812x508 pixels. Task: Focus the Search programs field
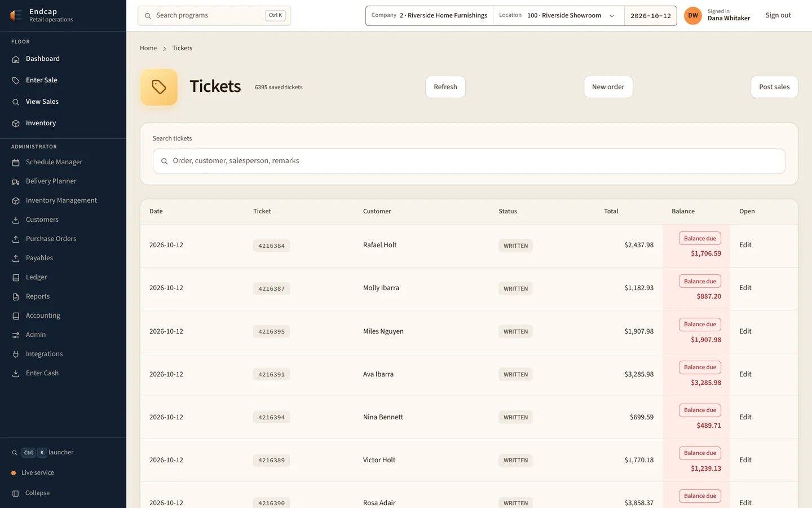point(214,16)
